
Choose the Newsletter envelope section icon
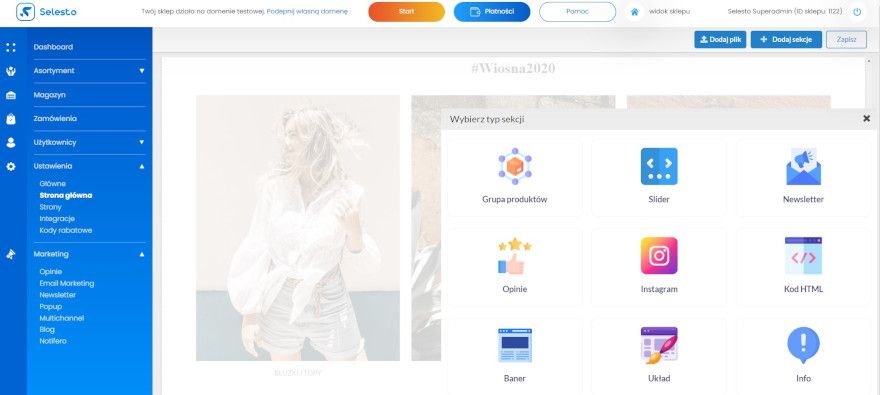(x=803, y=166)
